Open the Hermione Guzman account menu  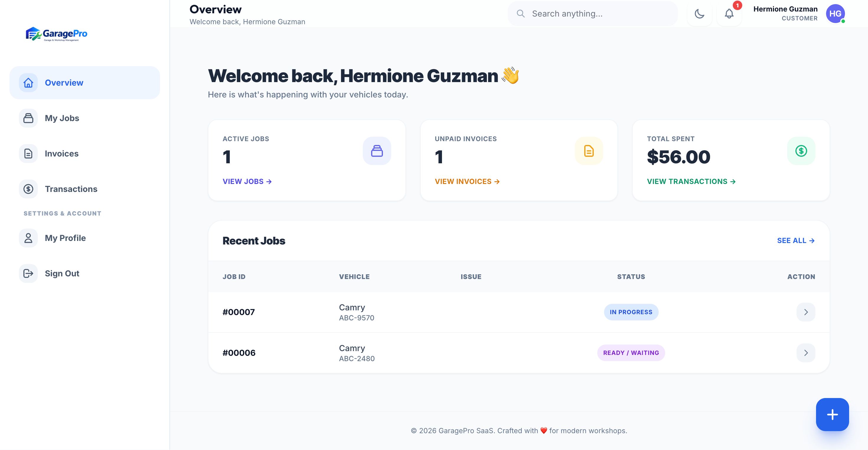[x=785, y=14]
